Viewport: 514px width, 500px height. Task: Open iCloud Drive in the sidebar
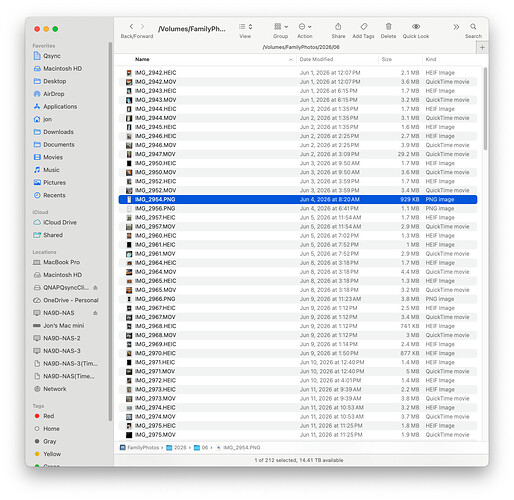click(x=60, y=222)
